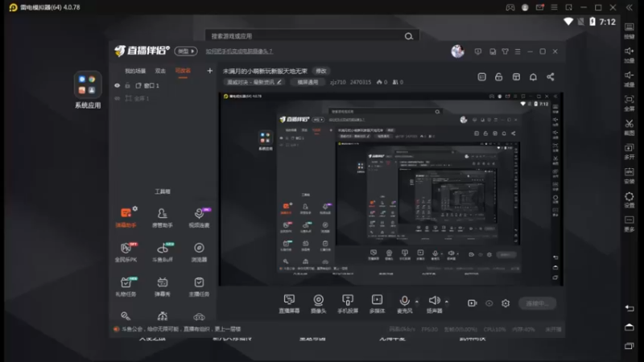Expand the speaker options arrow
Image resolution: width=644 pixels, height=362 pixels.
(447, 302)
